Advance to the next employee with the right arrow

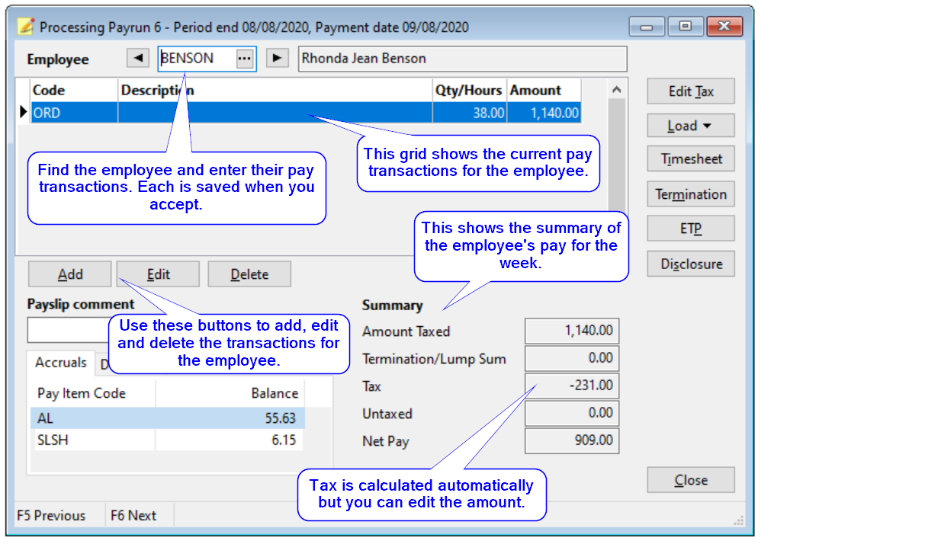tap(276, 58)
